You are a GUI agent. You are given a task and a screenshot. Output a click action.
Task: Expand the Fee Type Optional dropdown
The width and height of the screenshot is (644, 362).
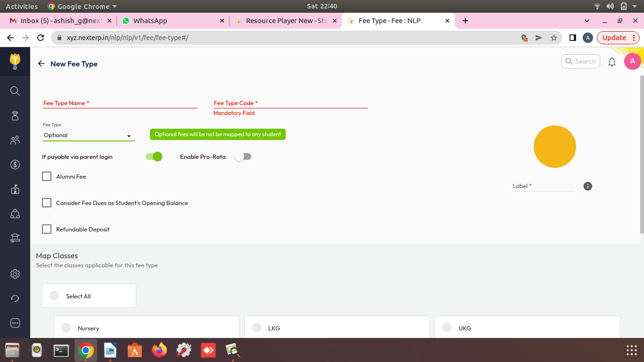point(89,135)
